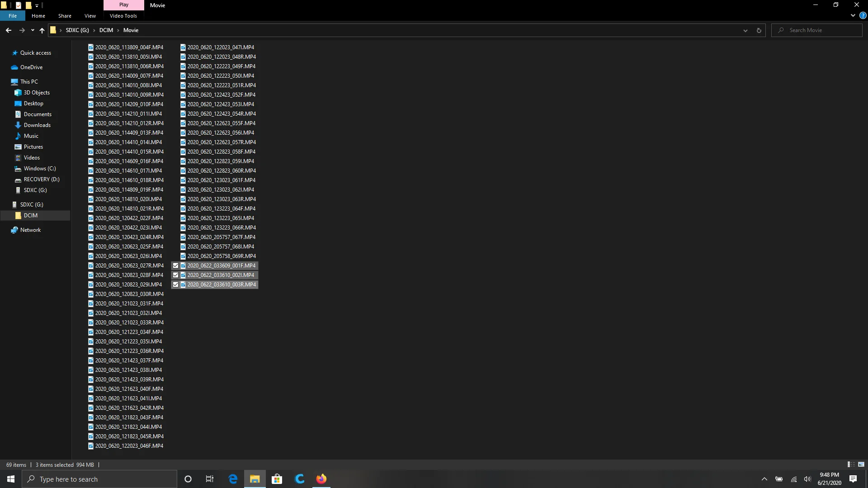
Task: Expand the ribbon with the chevron
Action: [853, 16]
